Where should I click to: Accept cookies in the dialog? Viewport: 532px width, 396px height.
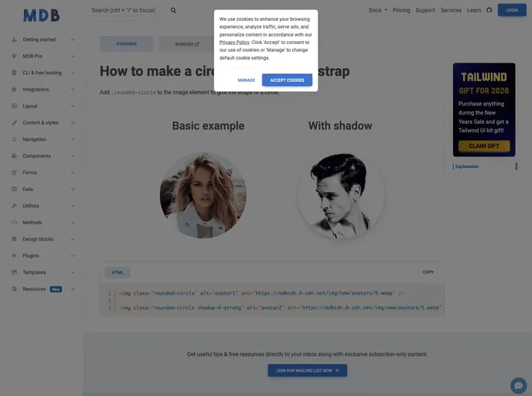[x=287, y=80]
